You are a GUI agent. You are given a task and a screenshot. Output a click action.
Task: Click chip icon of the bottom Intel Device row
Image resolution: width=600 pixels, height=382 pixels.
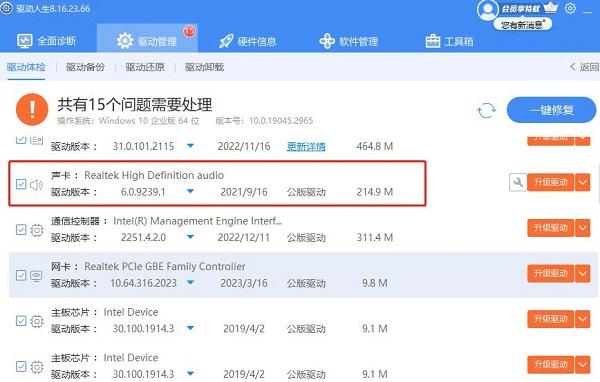(37, 367)
